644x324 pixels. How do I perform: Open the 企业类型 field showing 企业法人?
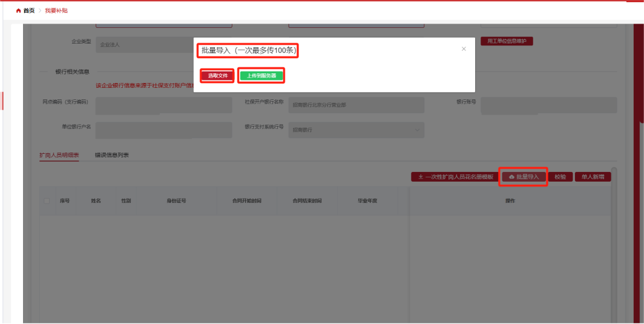click(x=144, y=45)
